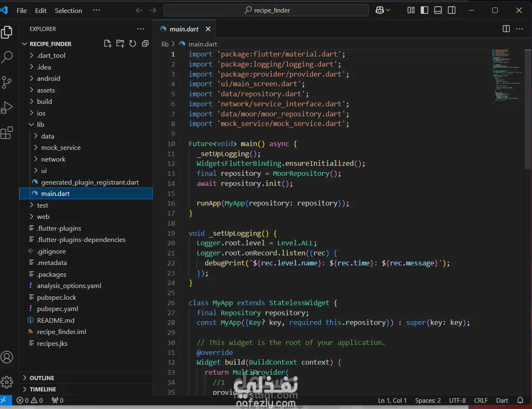Open pubspec.yaml from the file list

57,309
